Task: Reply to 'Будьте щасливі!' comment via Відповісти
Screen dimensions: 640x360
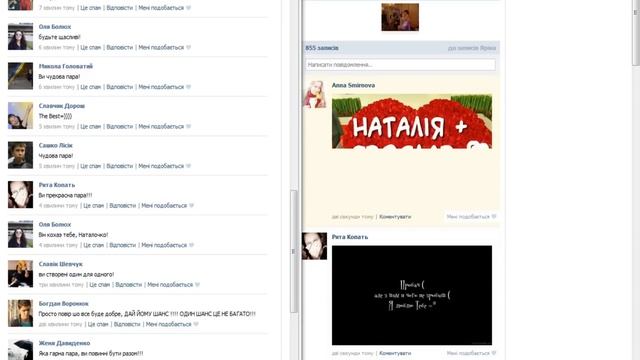Action: pyautogui.click(x=120, y=47)
